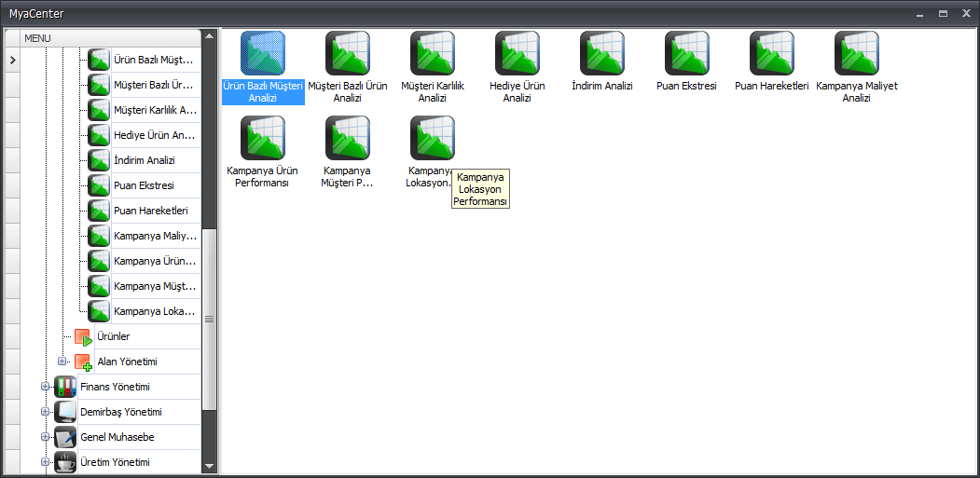The image size is (980, 478).
Task: Click Ürün Bazlı Müşt... tree icon in menu
Action: click(99, 60)
